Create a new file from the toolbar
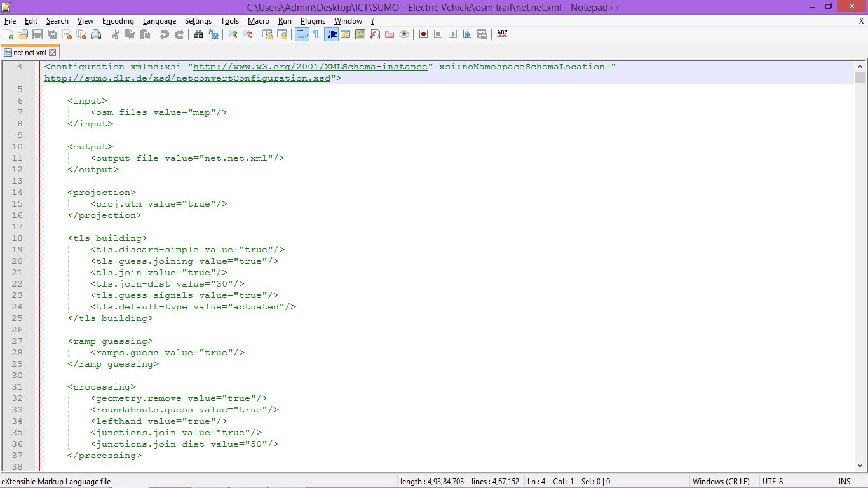 click(x=8, y=34)
